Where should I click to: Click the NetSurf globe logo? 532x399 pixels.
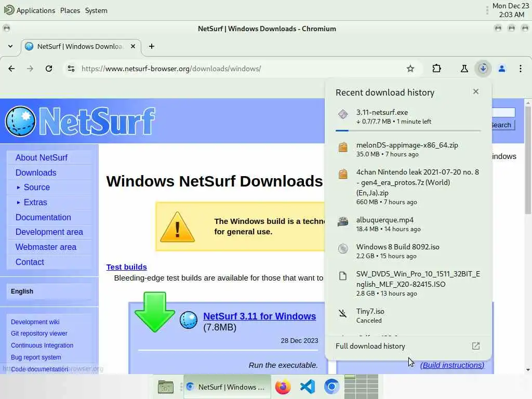click(x=20, y=121)
